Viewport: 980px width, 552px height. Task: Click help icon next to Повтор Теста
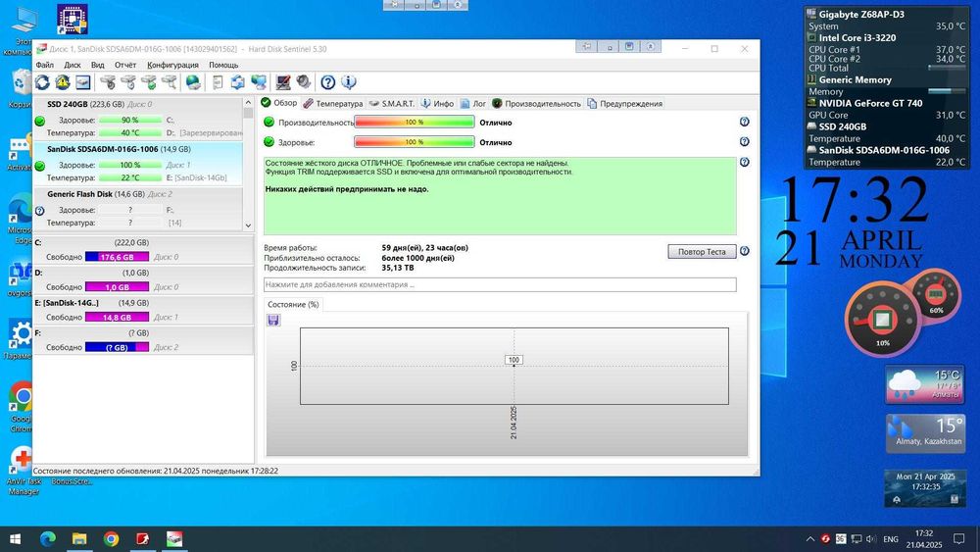coord(745,251)
